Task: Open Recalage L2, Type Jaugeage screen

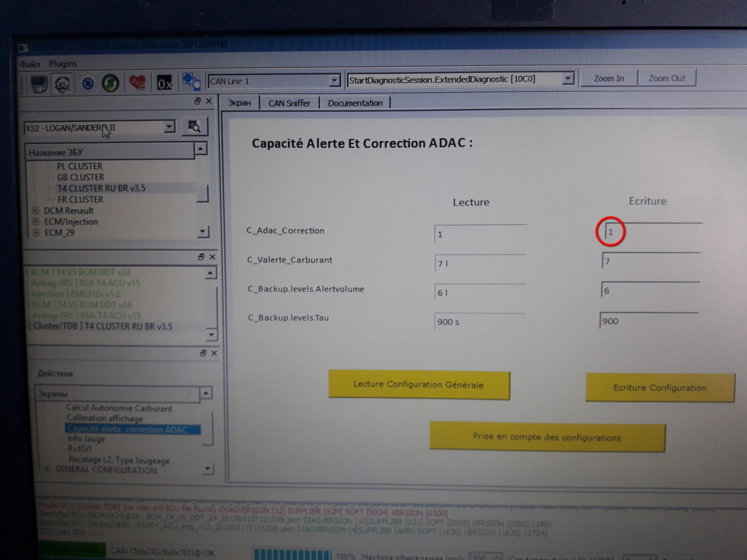Action: tap(119, 460)
